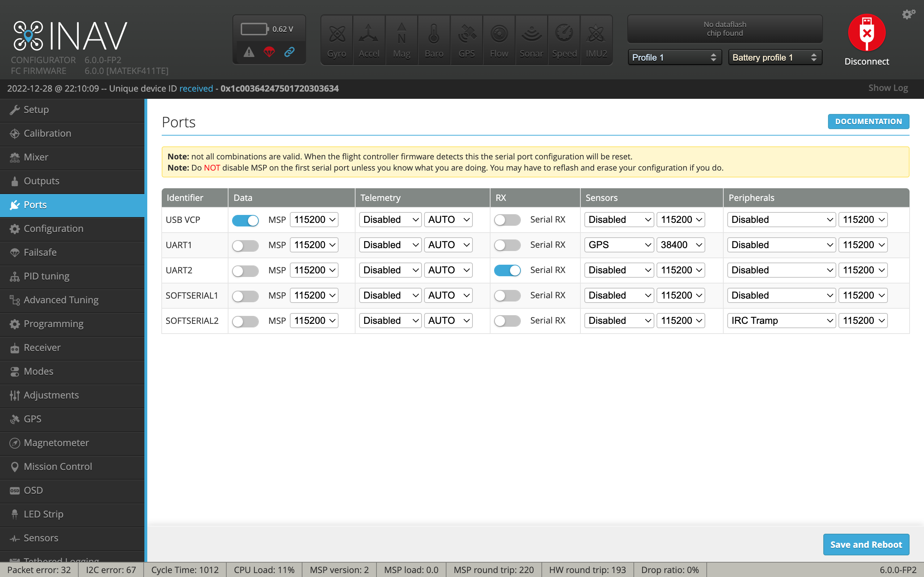Click the Save and Reboot button
This screenshot has height=577, width=924.
click(x=866, y=544)
